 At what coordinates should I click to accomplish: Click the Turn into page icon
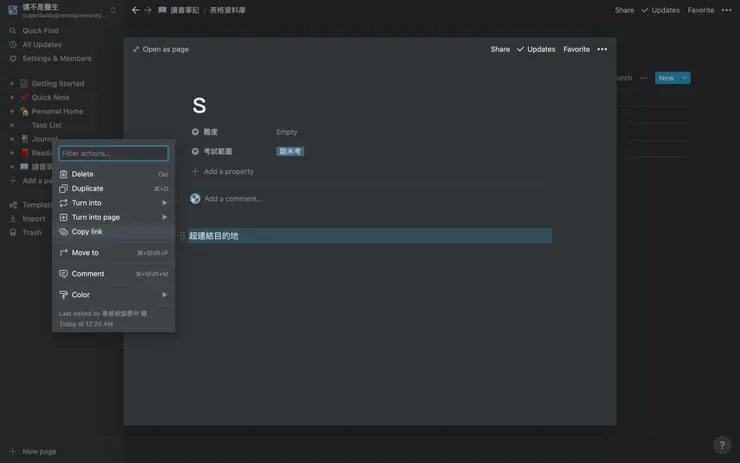pyautogui.click(x=63, y=217)
